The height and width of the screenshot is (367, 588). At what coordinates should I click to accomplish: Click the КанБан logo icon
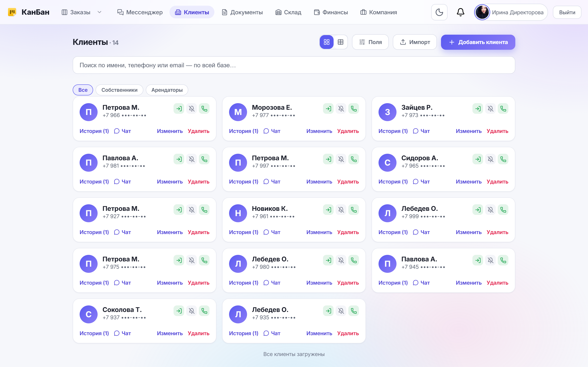12,12
